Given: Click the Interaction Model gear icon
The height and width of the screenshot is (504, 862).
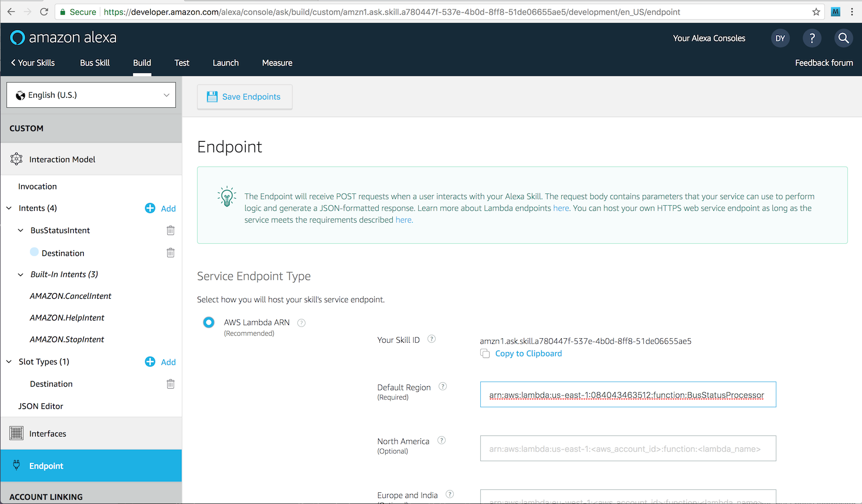Looking at the screenshot, I should [x=16, y=159].
